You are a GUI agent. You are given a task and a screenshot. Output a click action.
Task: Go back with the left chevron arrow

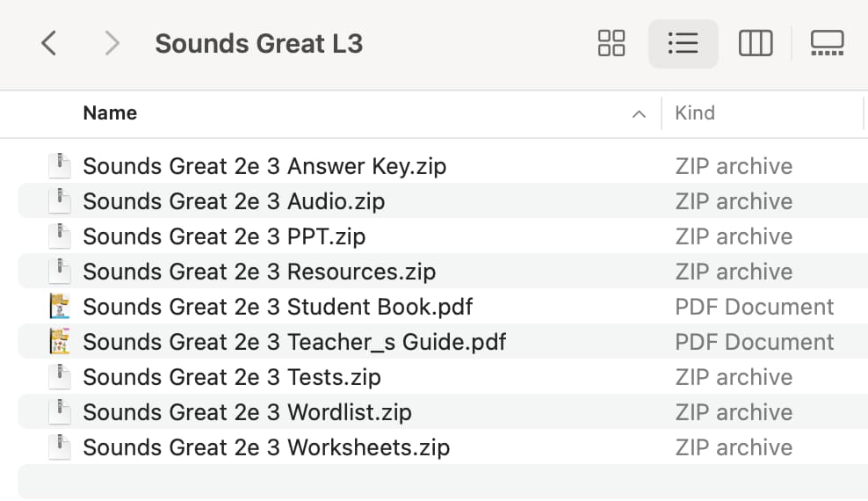pos(49,43)
